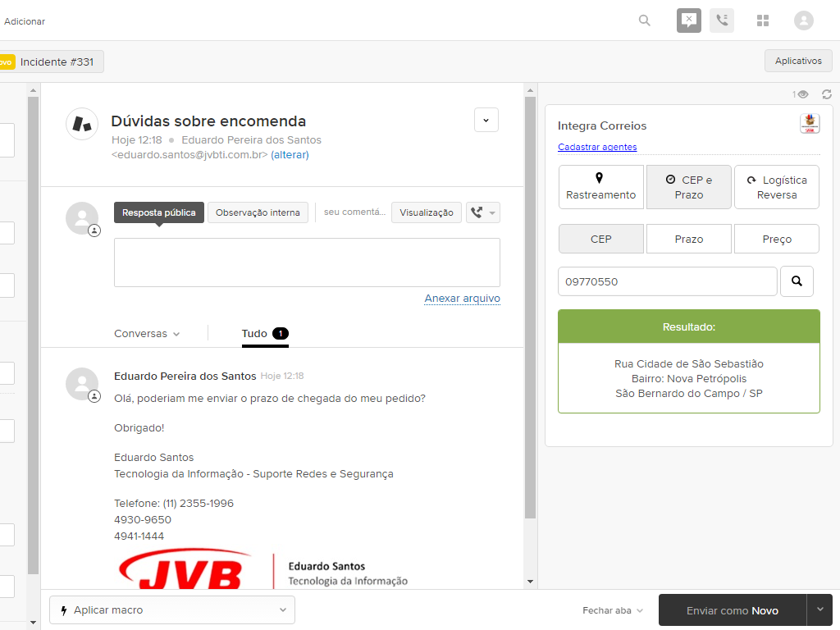Click the Rua Cidade de São Sebastião text
This screenshot has height=630, width=840.
[x=688, y=363]
